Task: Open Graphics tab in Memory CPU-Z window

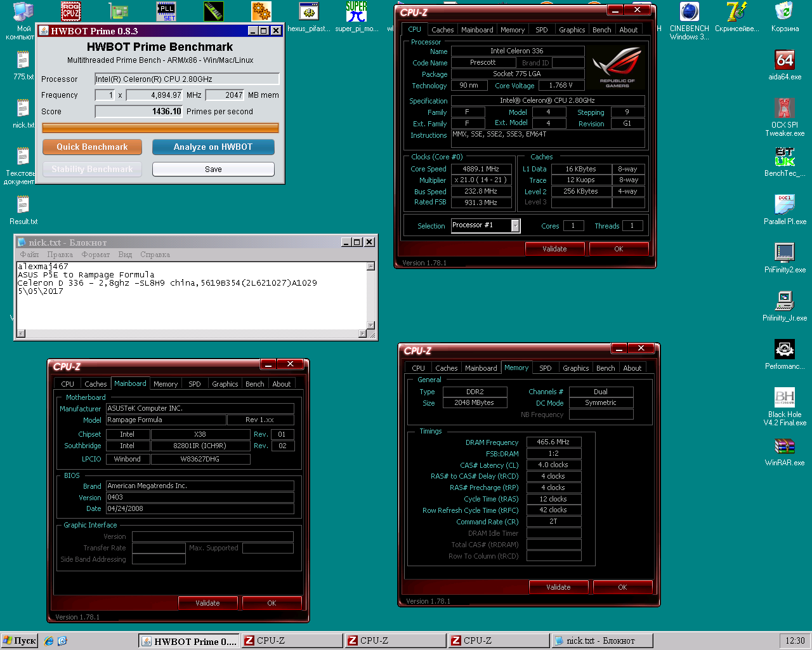Action: coord(575,368)
